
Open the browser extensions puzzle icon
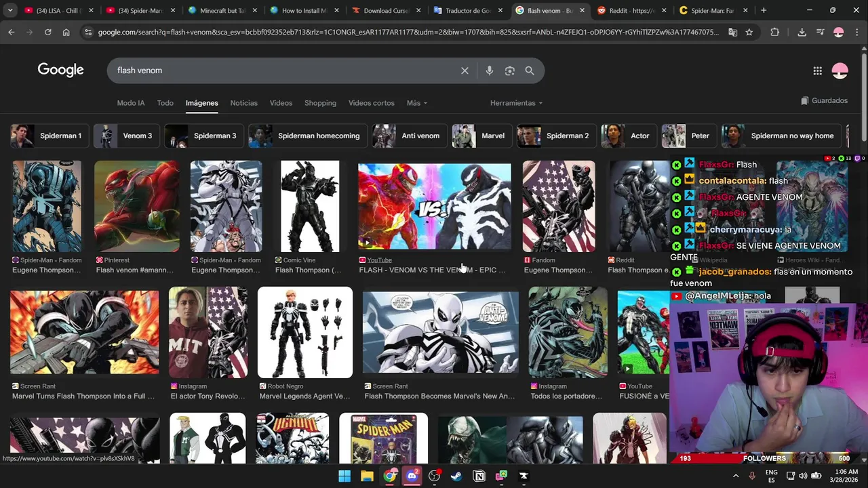pos(774,32)
